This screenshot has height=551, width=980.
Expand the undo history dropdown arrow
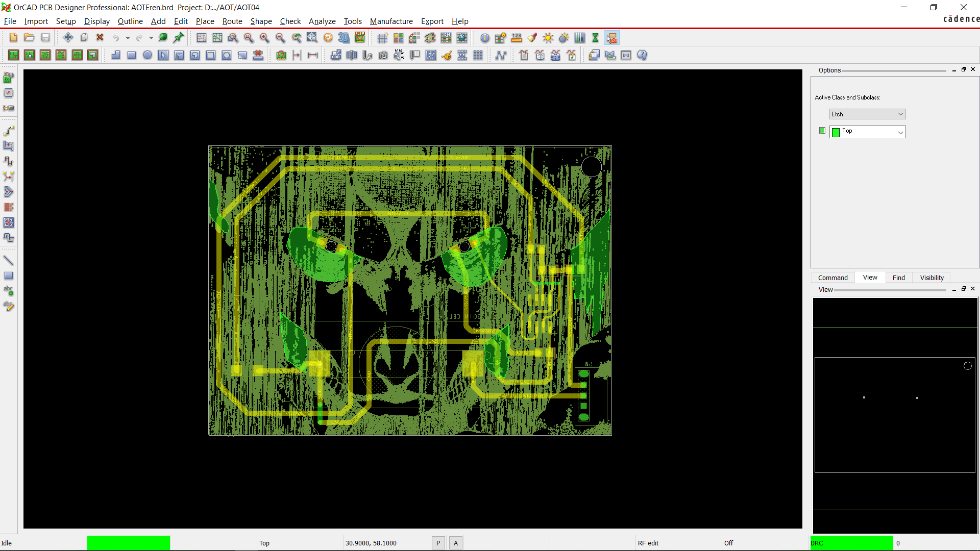(128, 38)
